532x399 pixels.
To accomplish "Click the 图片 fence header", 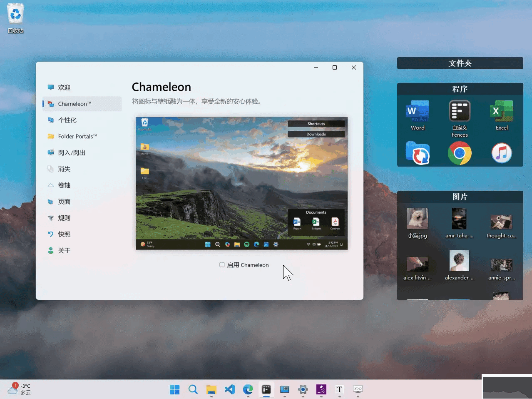I will click(460, 197).
